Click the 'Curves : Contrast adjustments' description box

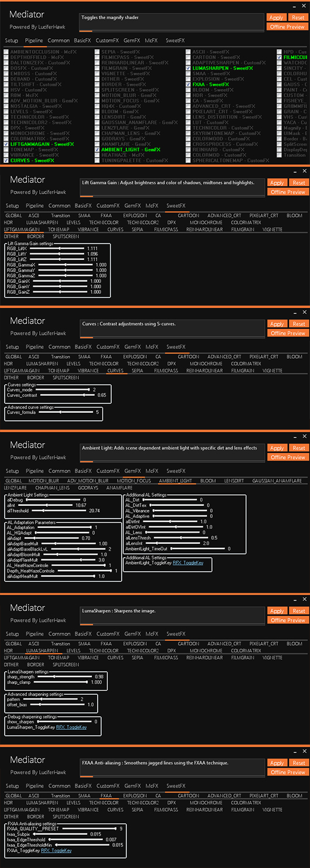pos(173,328)
